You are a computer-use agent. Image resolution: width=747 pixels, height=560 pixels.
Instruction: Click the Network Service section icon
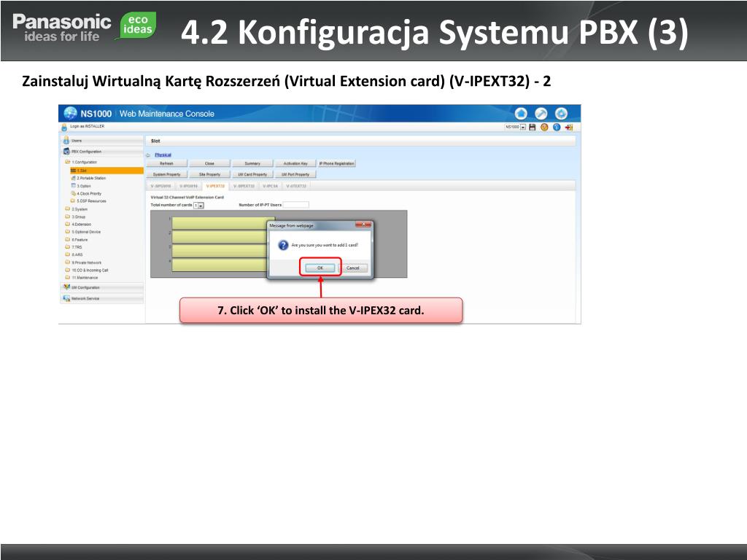pyautogui.click(x=66, y=298)
